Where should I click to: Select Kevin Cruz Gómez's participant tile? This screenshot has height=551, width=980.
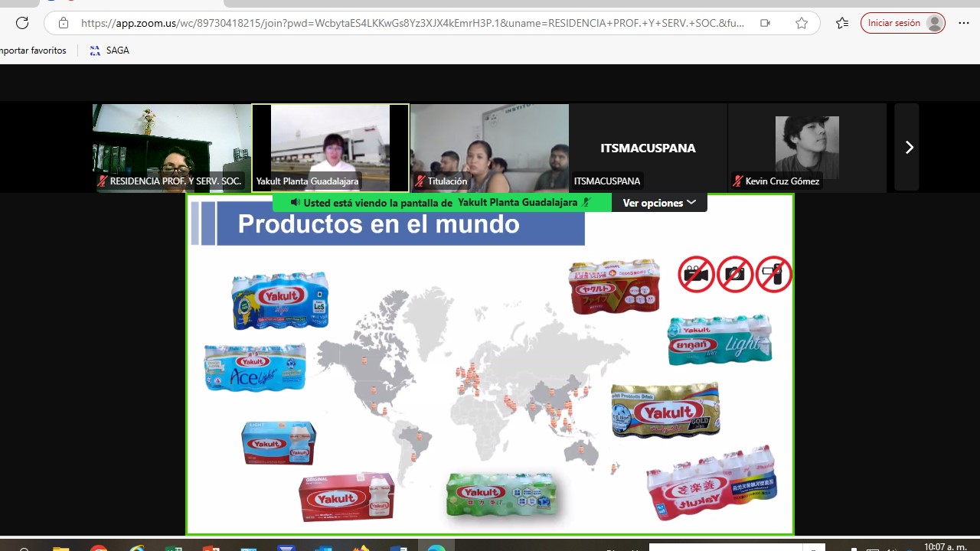(x=807, y=148)
